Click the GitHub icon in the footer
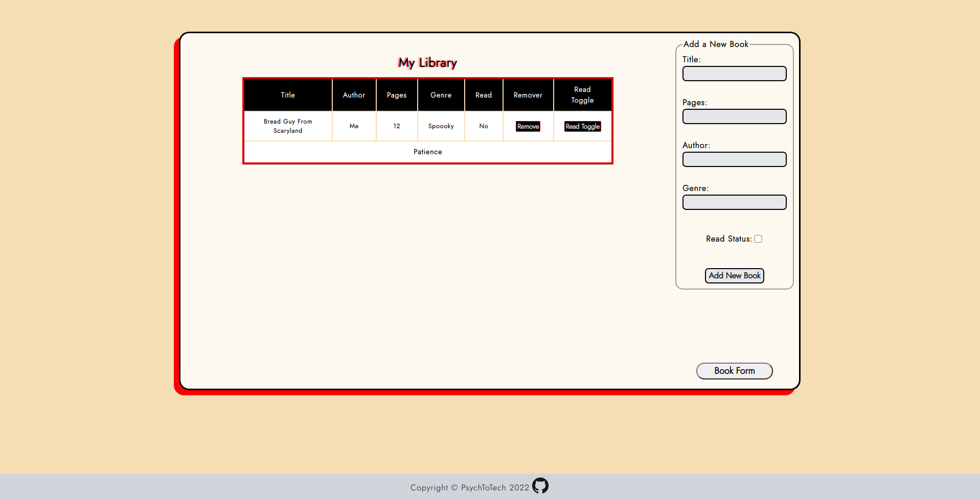 (x=540, y=486)
